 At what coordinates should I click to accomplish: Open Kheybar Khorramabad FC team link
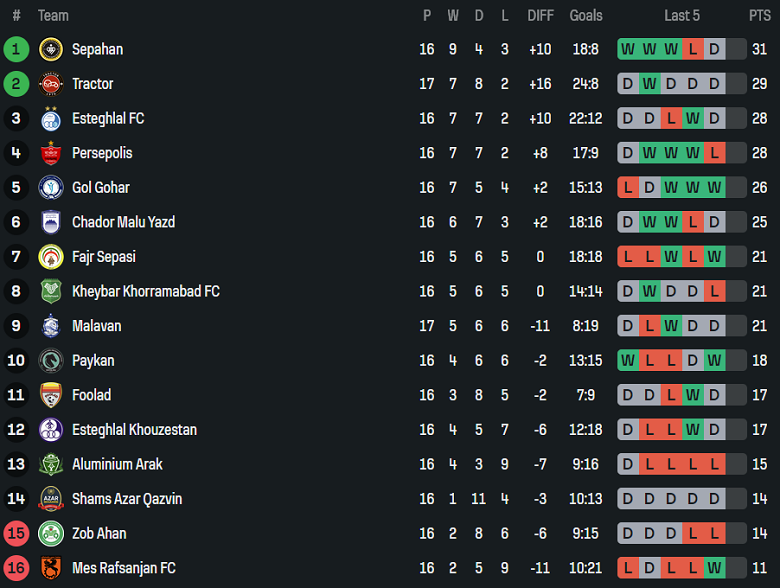[146, 291]
